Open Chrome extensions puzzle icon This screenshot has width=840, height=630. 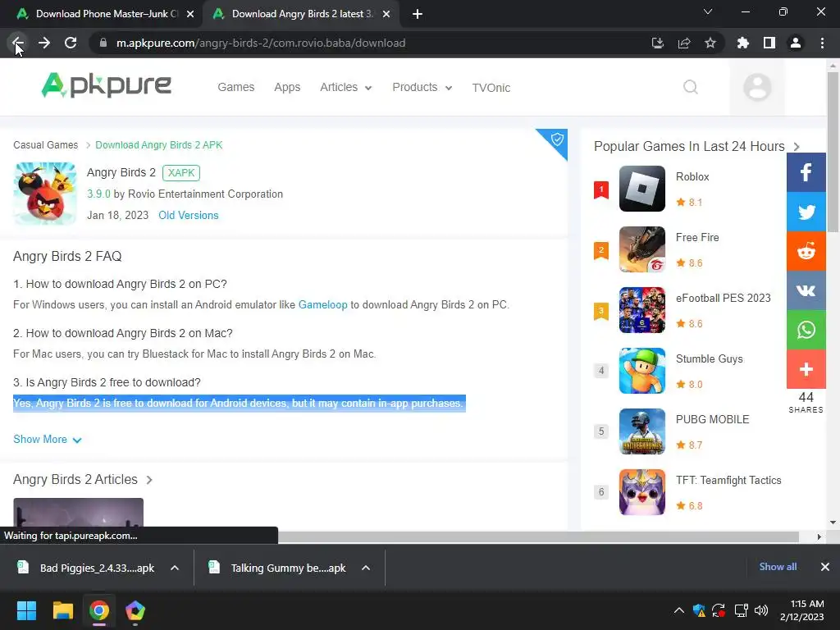click(743, 43)
